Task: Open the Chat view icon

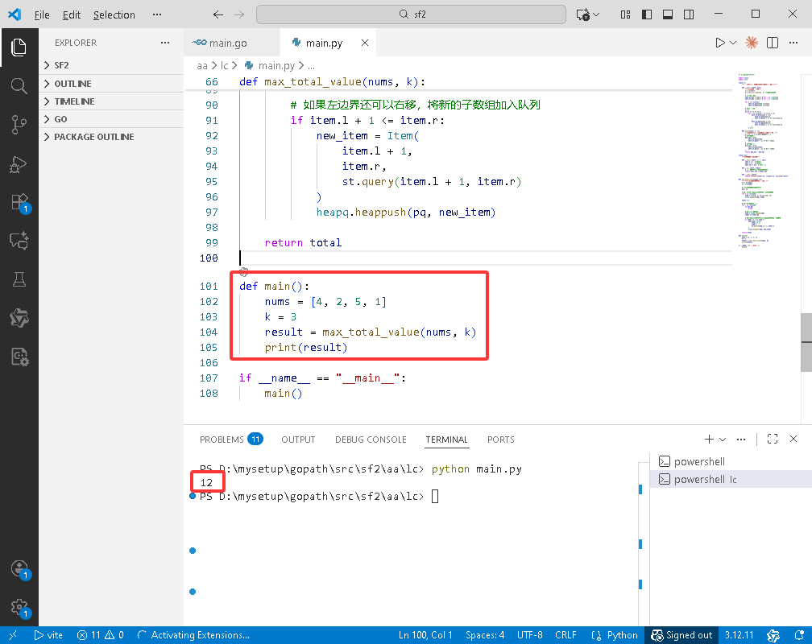Action: [x=19, y=241]
